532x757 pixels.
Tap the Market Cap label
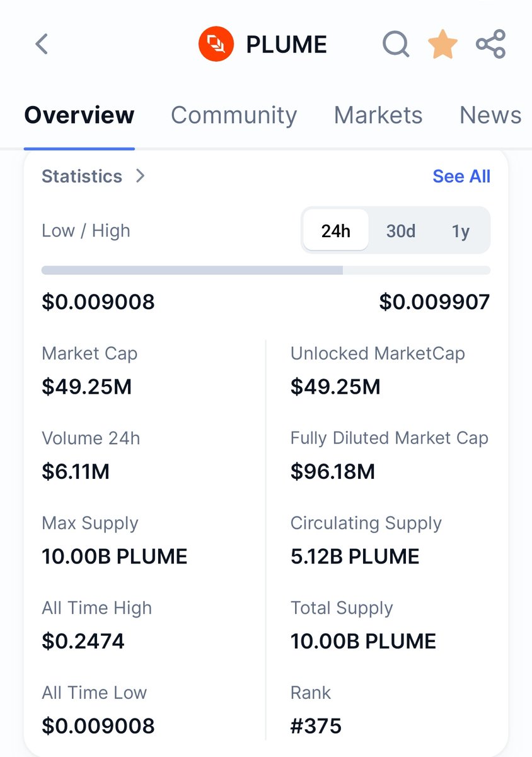pyautogui.click(x=90, y=354)
